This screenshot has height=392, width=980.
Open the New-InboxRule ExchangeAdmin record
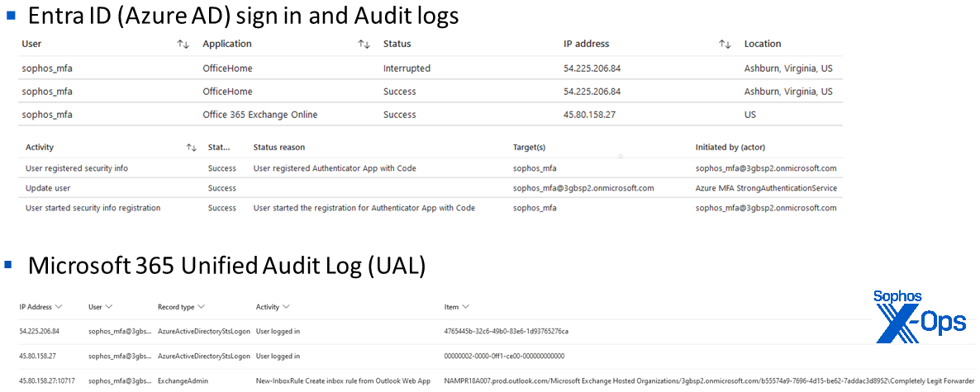click(343, 381)
